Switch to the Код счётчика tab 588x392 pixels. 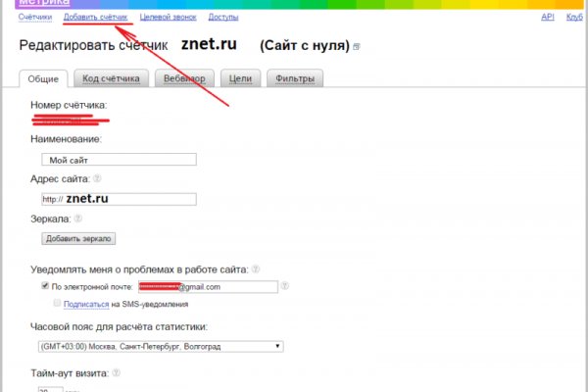point(109,78)
